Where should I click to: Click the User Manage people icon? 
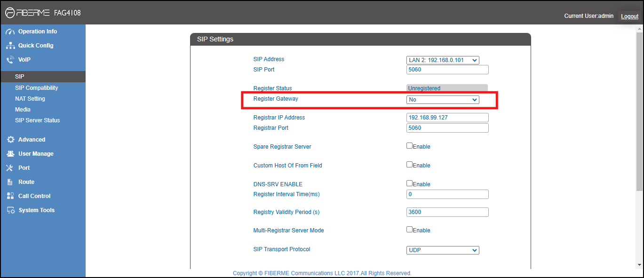[x=10, y=154]
